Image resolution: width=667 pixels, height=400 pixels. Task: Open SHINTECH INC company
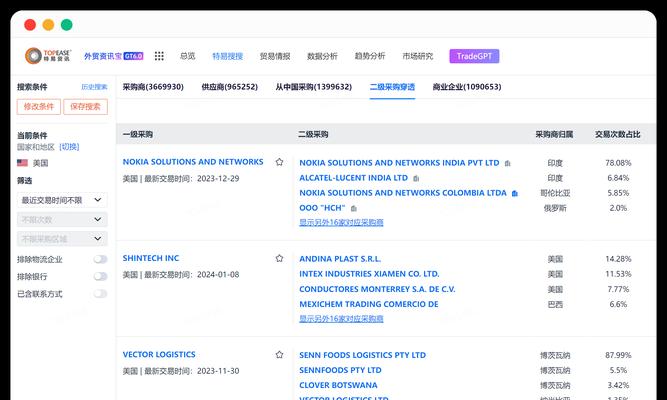pyautogui.click(x=151, y=258)
